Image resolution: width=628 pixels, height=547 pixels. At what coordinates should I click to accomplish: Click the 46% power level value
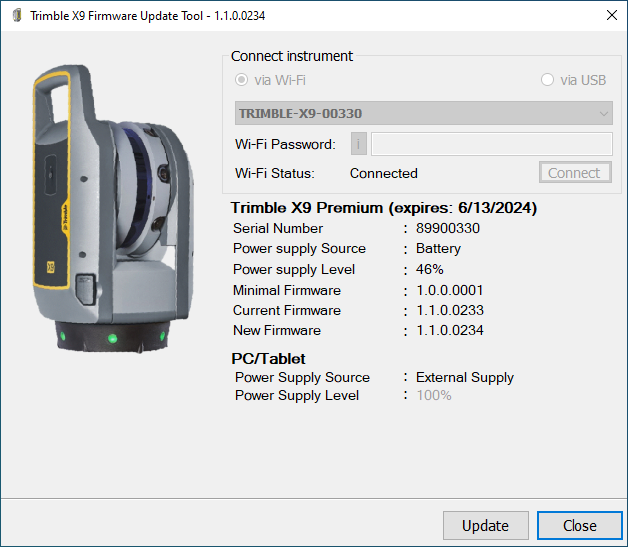coord(429,269)
